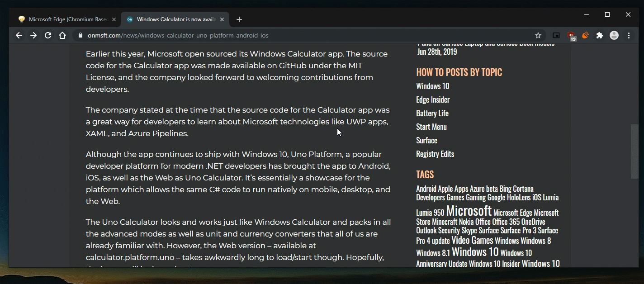
Task: Go back using the browser back arrow
Action: click(19, 35)
